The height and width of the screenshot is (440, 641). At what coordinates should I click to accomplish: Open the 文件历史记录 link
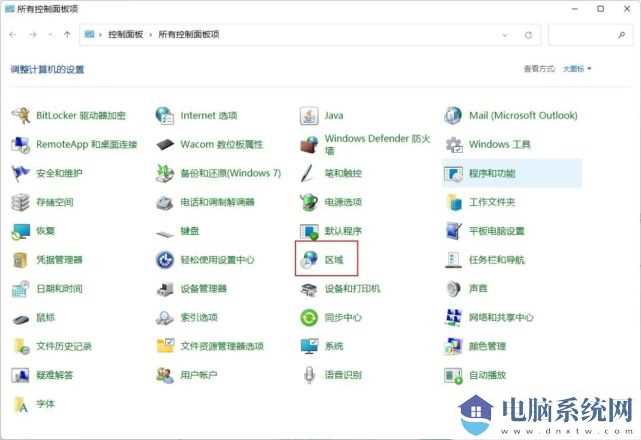[x=64, y=346]
